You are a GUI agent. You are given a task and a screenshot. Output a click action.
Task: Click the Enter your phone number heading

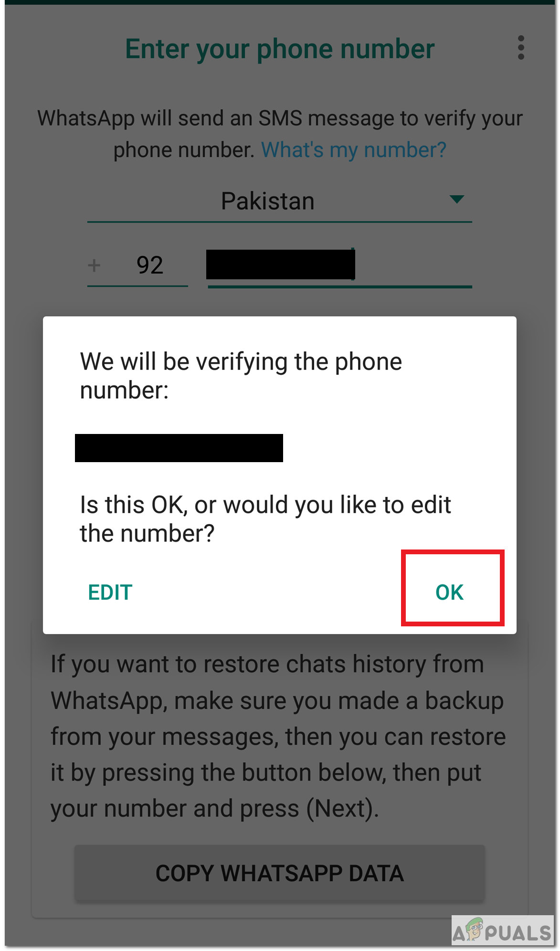point(280,49)
